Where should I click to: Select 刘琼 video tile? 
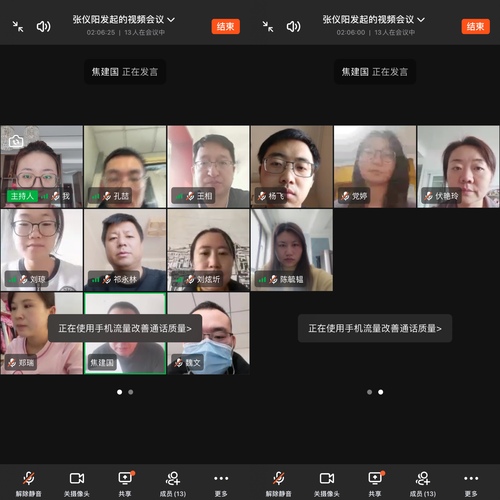[42, 250]
